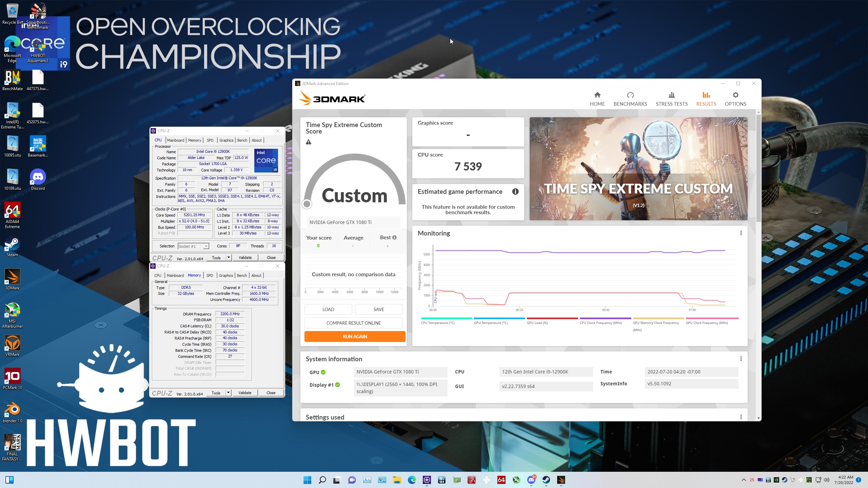
Task: Click Validate in the top CPU-Z window
Action: click(245, 258)
